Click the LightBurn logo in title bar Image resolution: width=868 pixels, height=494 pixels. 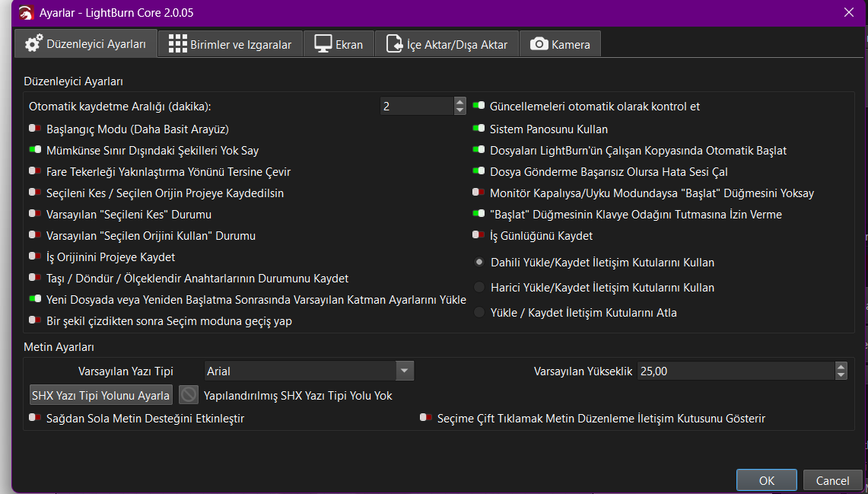(26, 12)
